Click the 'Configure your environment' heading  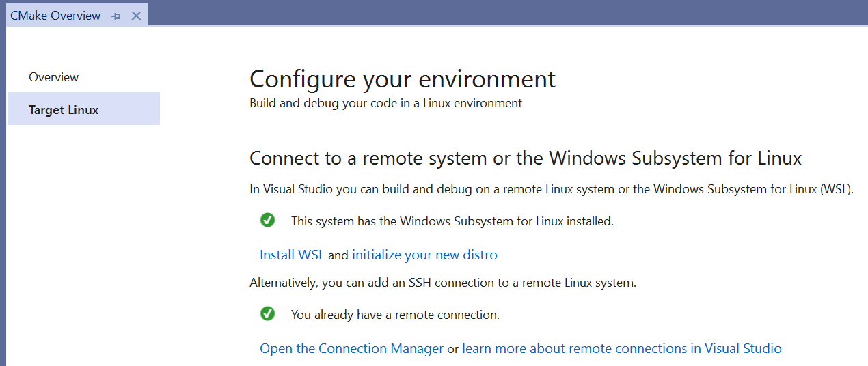coord(403,80)
